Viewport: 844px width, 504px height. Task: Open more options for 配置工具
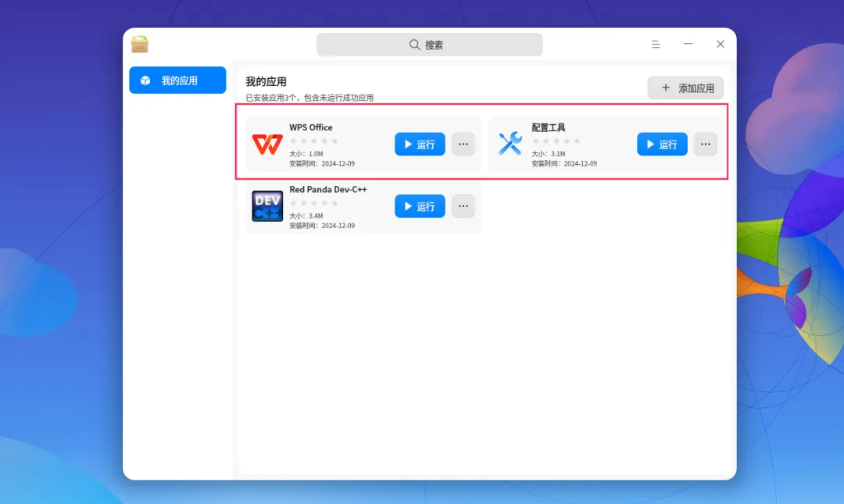pos(705,145)
